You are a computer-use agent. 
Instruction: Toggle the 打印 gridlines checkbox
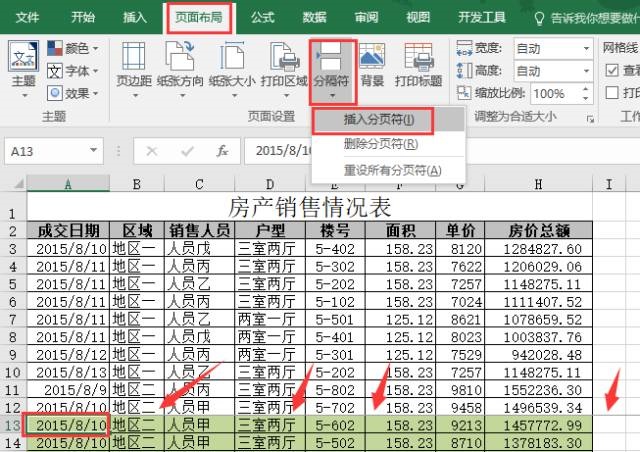(x=612, y=93)
